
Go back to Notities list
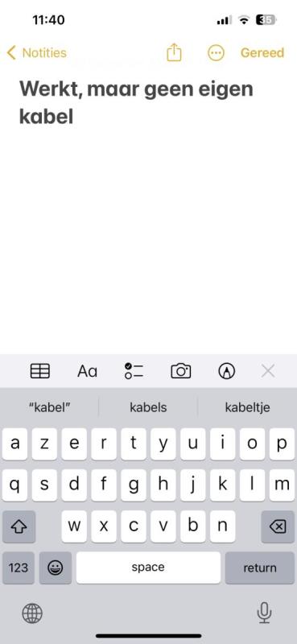pyautogui.click(x=36, y=53)
